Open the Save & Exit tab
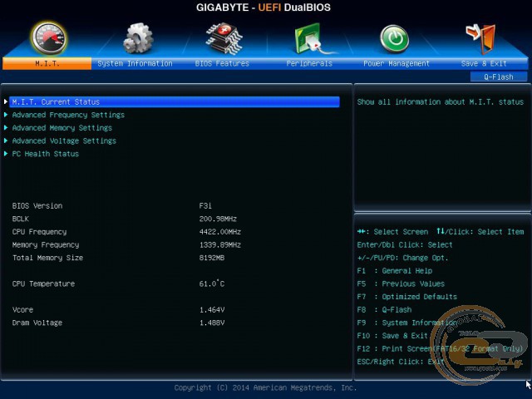532x399 pixels. (484, 63)
